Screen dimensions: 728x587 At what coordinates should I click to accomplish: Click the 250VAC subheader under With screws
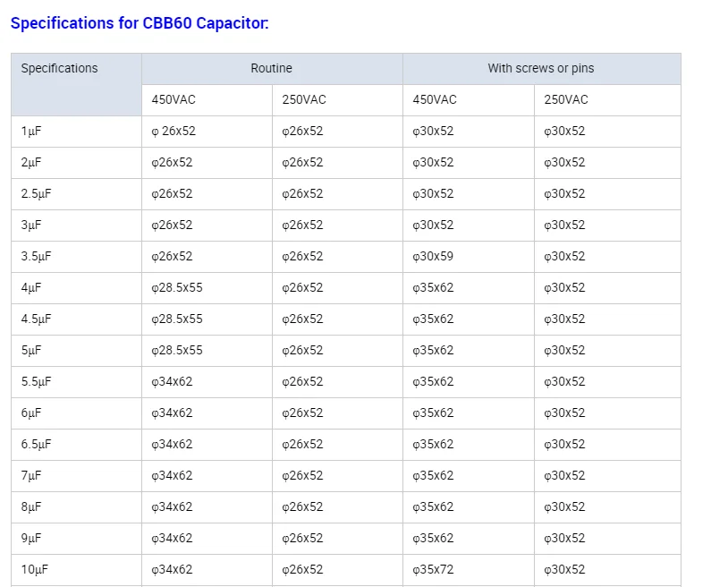tap(566, 100)
